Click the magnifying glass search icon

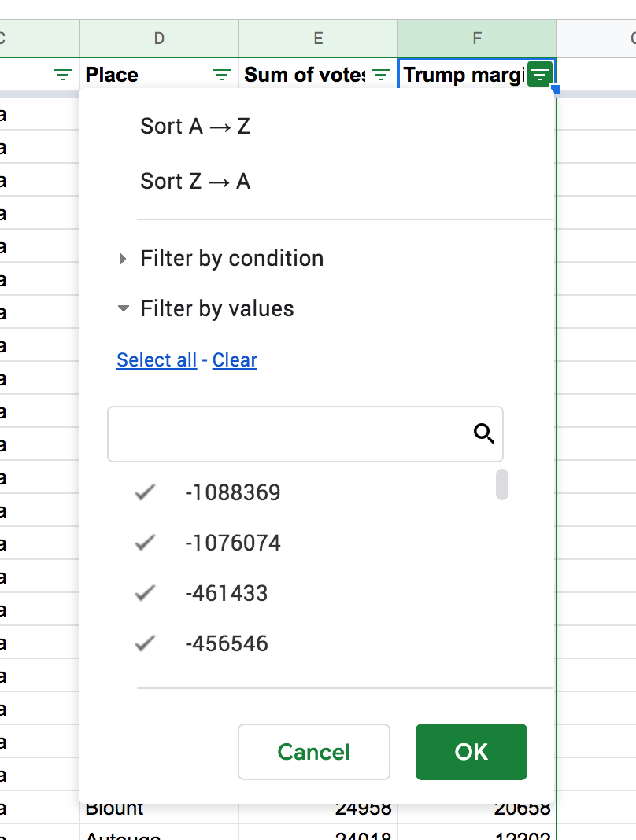484,433
